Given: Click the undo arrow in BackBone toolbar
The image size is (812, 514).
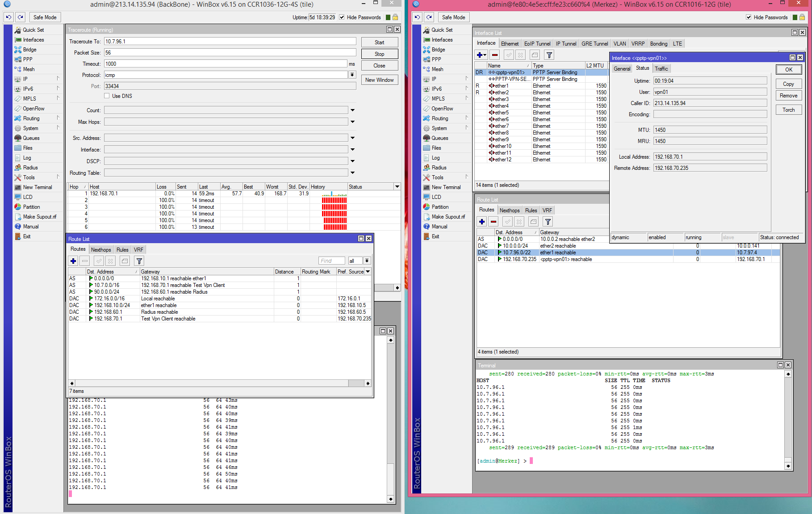Looking at the screenshot, I should coord(8,17).
